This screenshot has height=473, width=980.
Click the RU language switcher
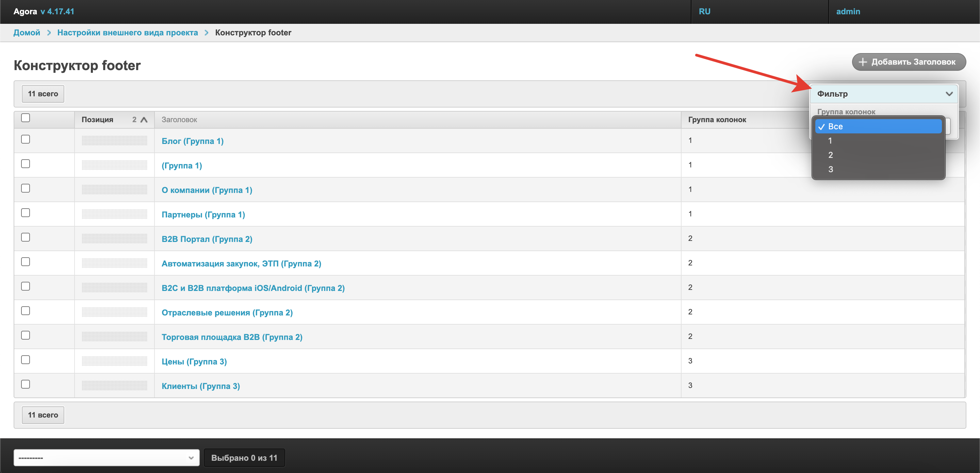pyautogui.click(x=704, y=12)
